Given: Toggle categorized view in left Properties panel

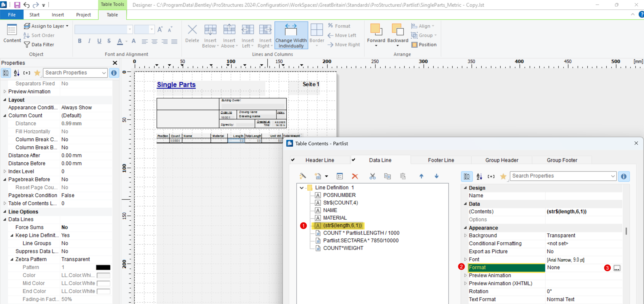Looking at the screenshot, I should 6,73.
